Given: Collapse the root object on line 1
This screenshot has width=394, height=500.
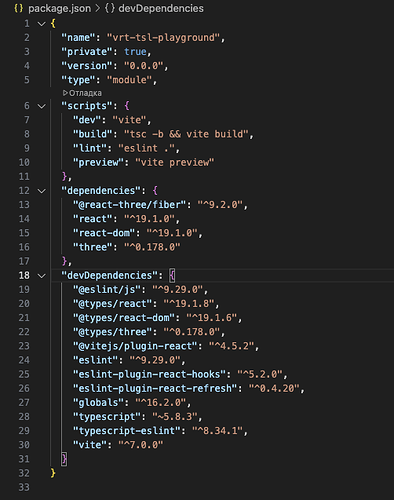Looking at the screenshot, I should click(42, 24).
